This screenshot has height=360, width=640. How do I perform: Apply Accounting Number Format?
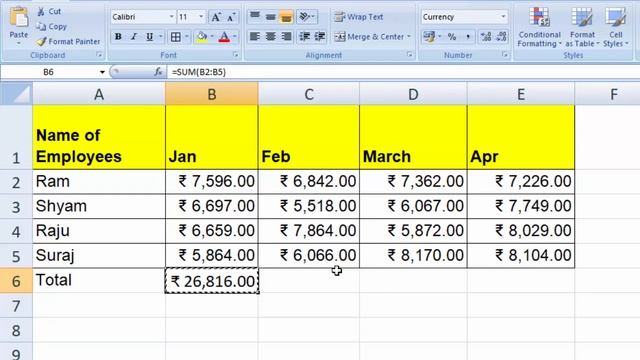[x=429, y=37]
